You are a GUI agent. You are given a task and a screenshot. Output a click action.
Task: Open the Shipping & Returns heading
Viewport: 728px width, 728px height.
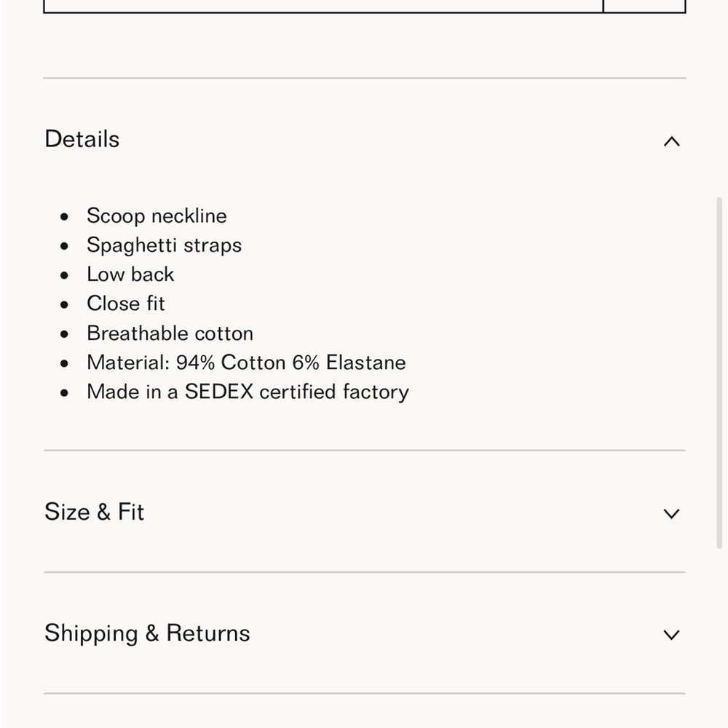pos(147,633)
